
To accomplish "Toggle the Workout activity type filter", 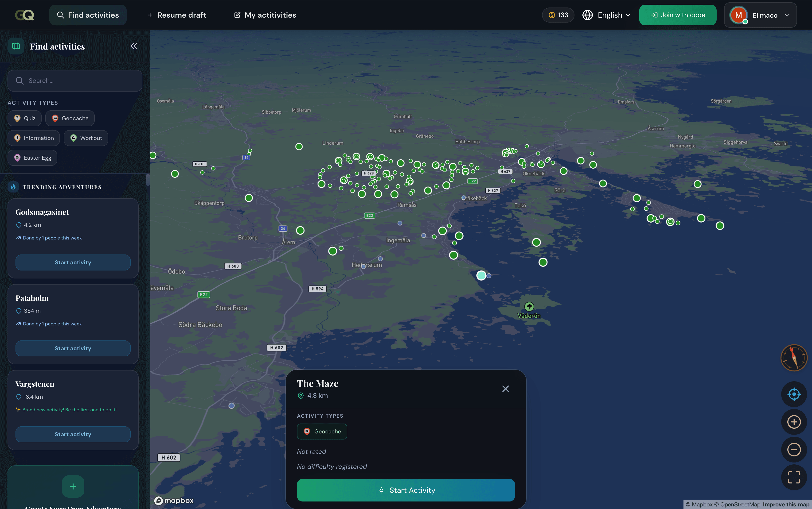I will 86,138.
